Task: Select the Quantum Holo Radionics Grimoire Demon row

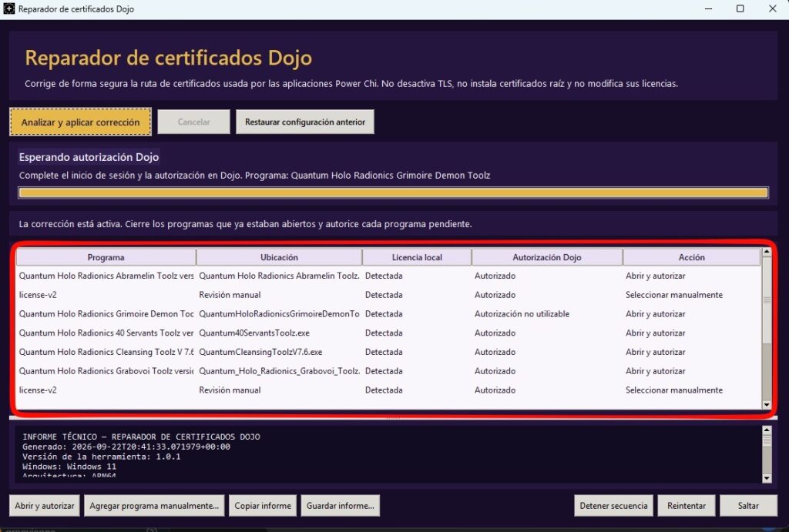Action: [x=389, y=314]
